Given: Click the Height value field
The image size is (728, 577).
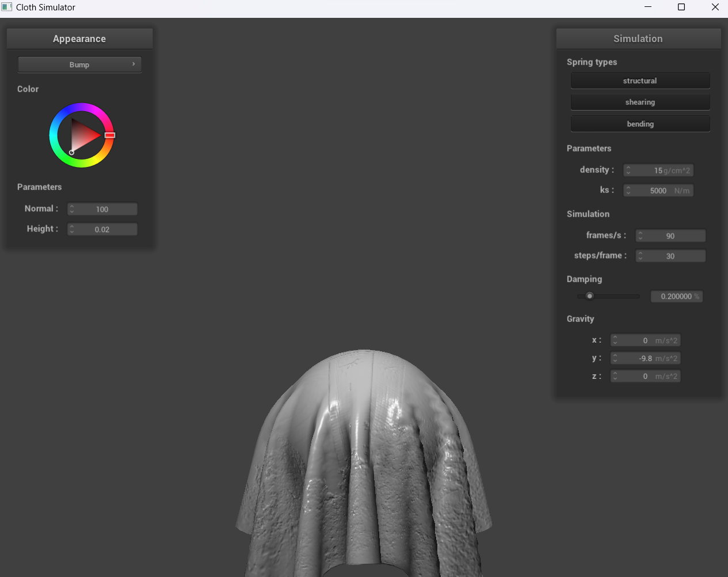Looking at the screenshot, I should point(102,229).
